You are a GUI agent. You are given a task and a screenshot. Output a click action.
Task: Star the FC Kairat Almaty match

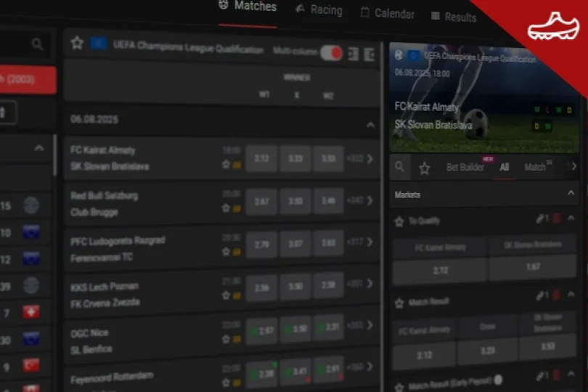[x=226, y=165]
